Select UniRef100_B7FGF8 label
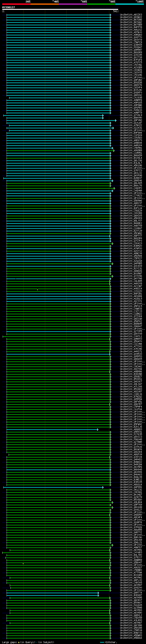The height and width of the screenshot is (644, 146). [x=131, y=60]
